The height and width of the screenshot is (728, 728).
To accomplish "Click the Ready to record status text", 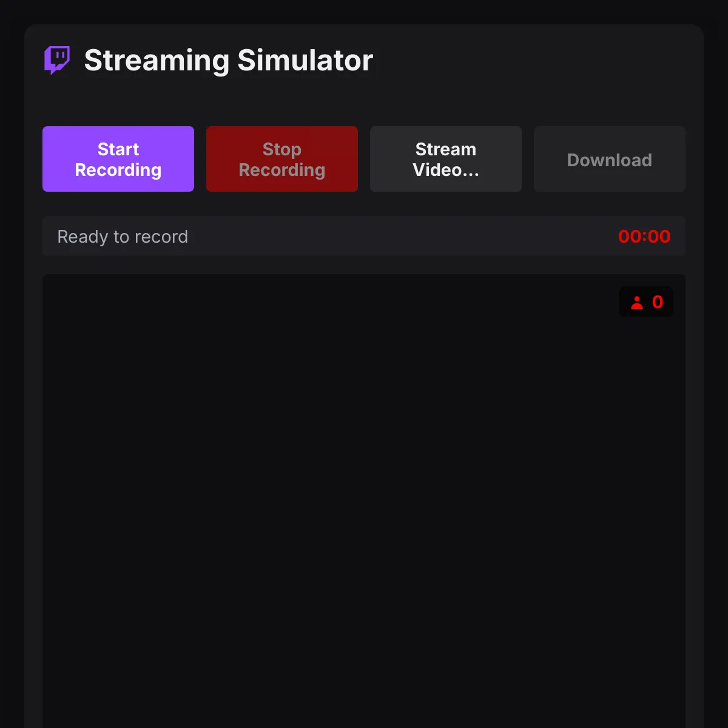I will (x=123, y=237).
